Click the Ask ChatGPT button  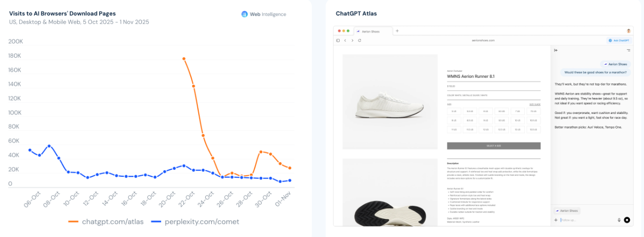619,40
